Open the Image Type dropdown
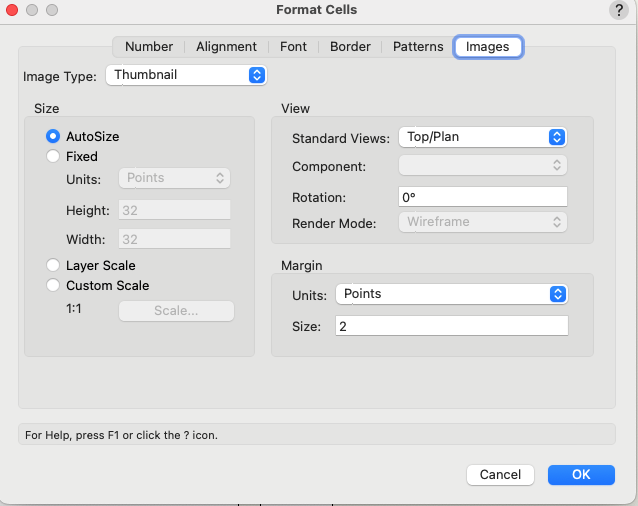 point(186,75)
